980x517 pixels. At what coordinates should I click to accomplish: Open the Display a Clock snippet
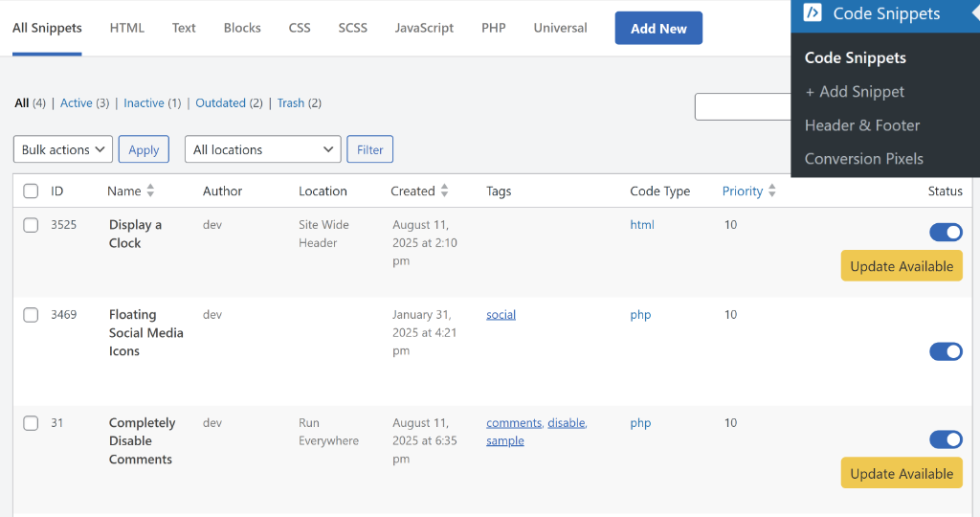(135, 234)
